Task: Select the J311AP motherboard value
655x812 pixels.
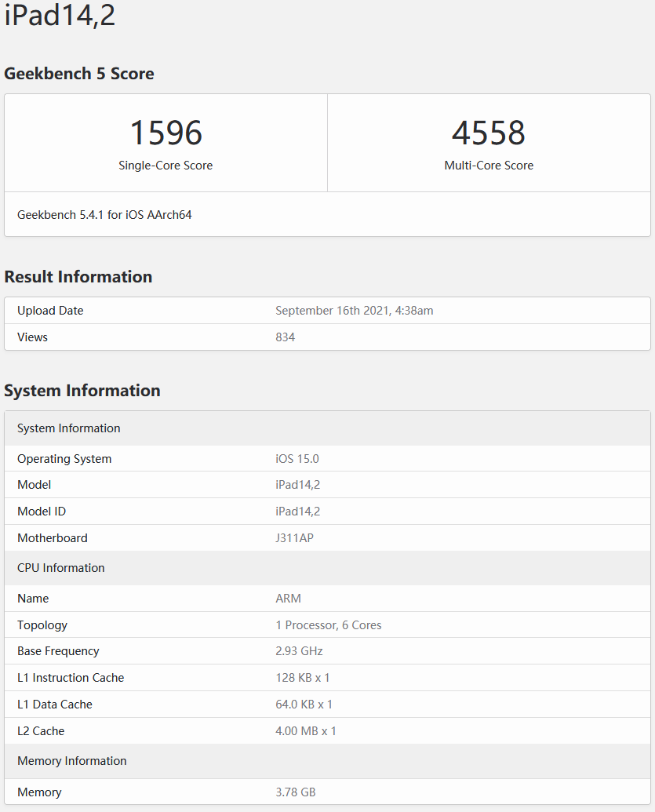Action: [x=294, y=538]
